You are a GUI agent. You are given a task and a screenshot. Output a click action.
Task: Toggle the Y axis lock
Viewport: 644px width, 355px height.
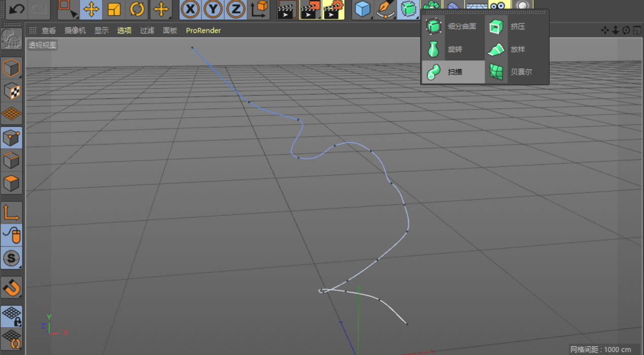(x=213, y=9)
